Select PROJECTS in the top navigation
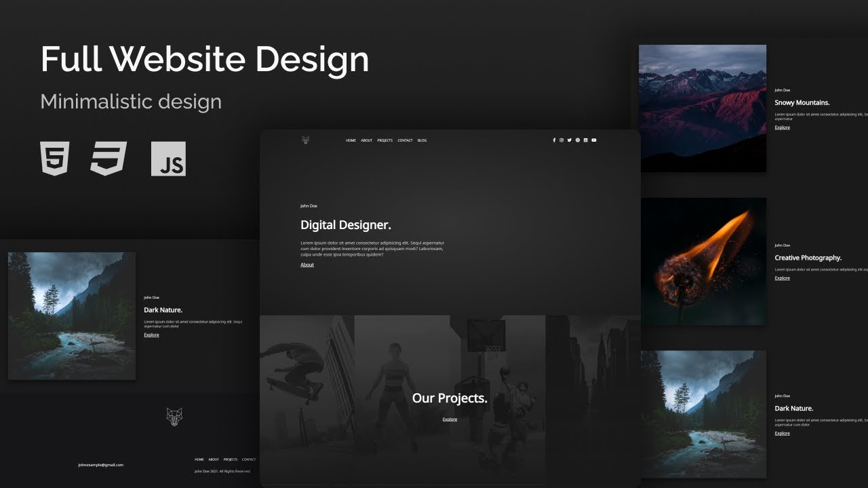This screenshot has height=488, width=868. [384, 140]
